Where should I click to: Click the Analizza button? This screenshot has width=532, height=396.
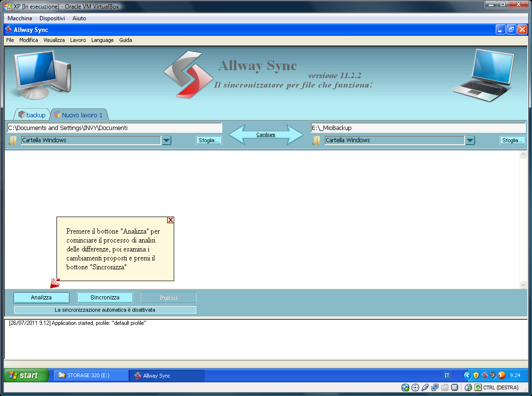tap(41, 298)
